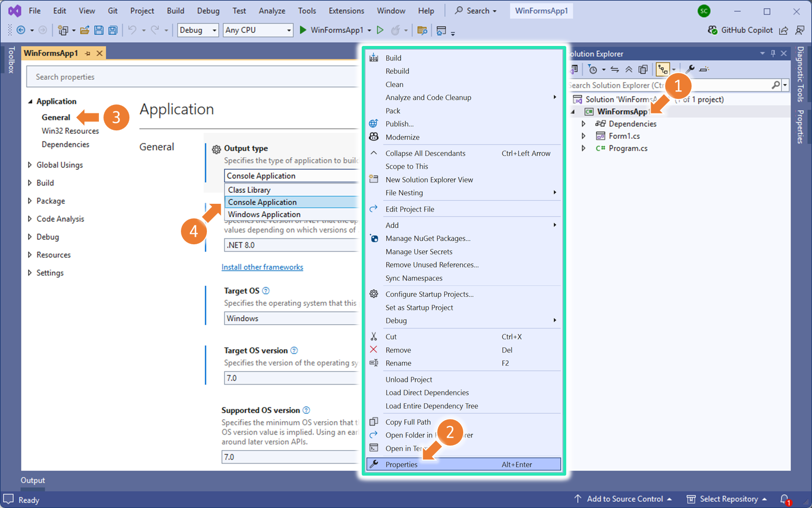Click Preview Selected Items icon in Solution Explorer

tap(704, 69)
